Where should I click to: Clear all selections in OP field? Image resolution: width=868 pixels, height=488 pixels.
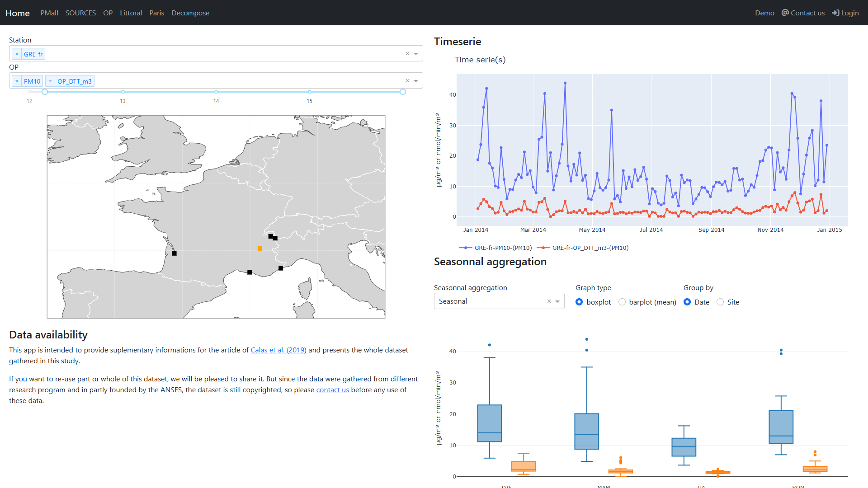pos(407,81)
